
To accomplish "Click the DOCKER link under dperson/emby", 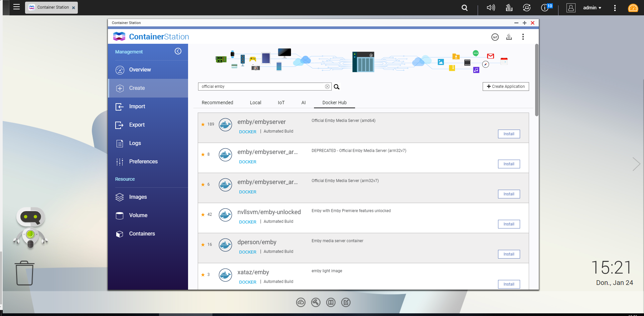I will [248, 252].
